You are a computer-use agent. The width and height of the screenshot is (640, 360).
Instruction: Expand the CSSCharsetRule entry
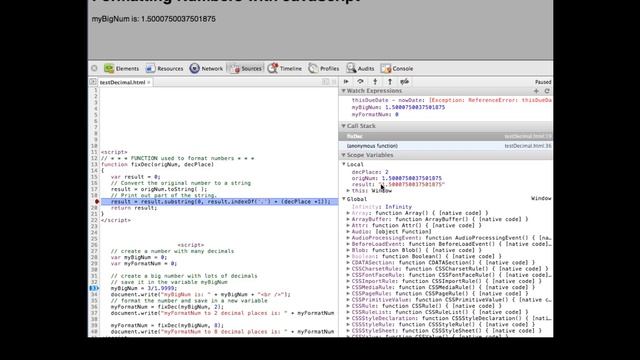(x=348, y=269)
